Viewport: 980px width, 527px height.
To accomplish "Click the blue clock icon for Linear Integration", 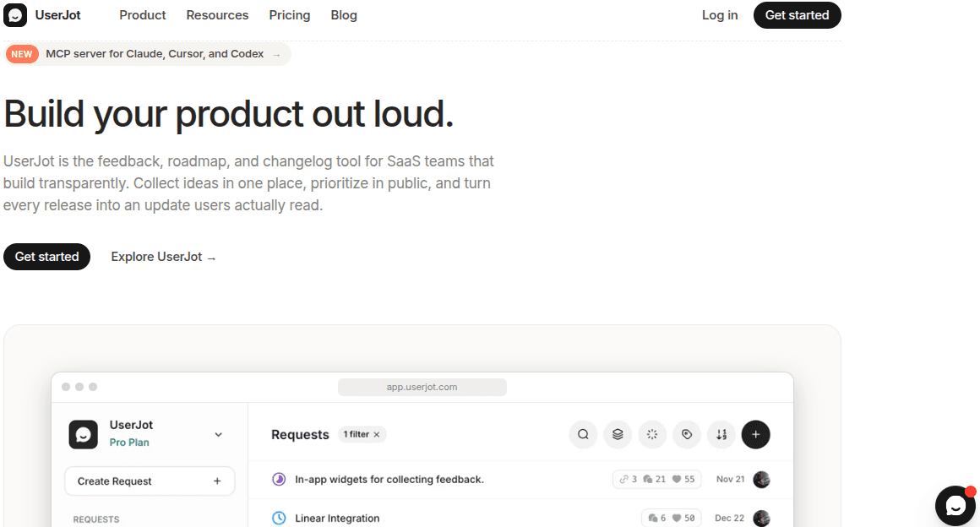I will [279, 518].
